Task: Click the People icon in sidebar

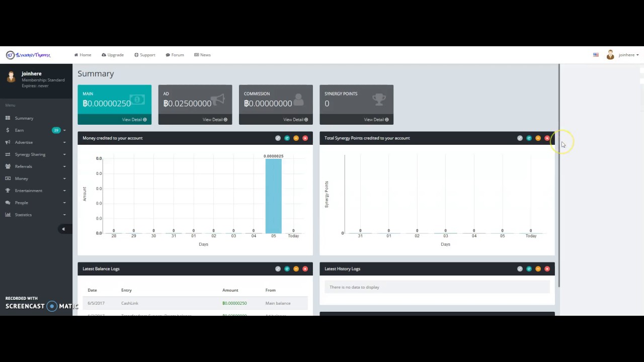Action: coord(8,203)
